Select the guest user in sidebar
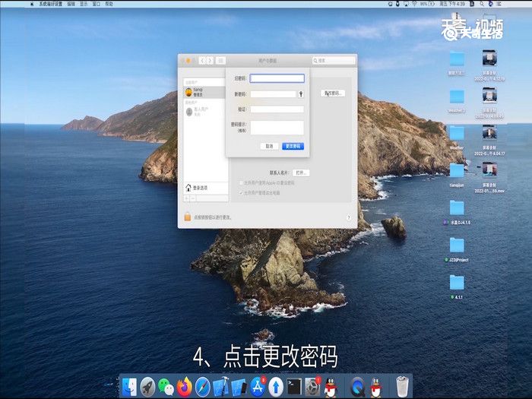The width and height of the screenshot is (532, 399). tap(204, 111)
